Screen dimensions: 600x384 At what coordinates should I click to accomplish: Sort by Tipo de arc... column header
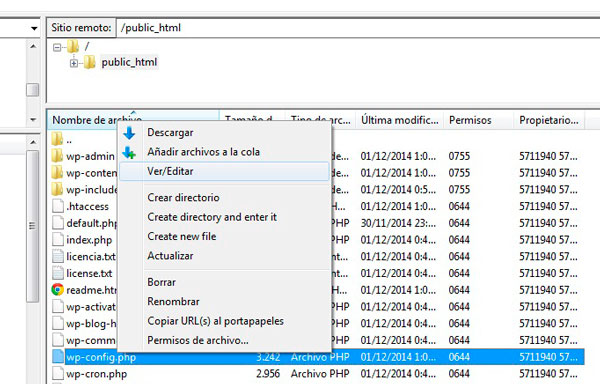click(320, 120)
